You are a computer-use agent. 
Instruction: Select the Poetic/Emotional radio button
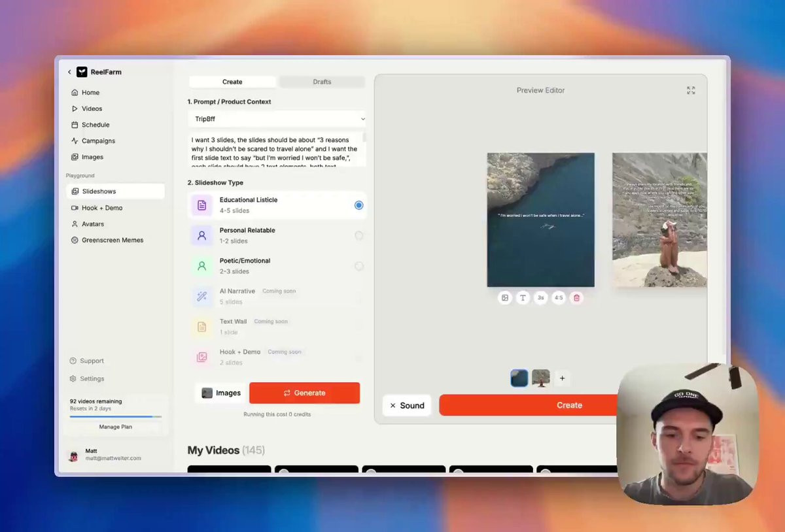coord(358,266)
